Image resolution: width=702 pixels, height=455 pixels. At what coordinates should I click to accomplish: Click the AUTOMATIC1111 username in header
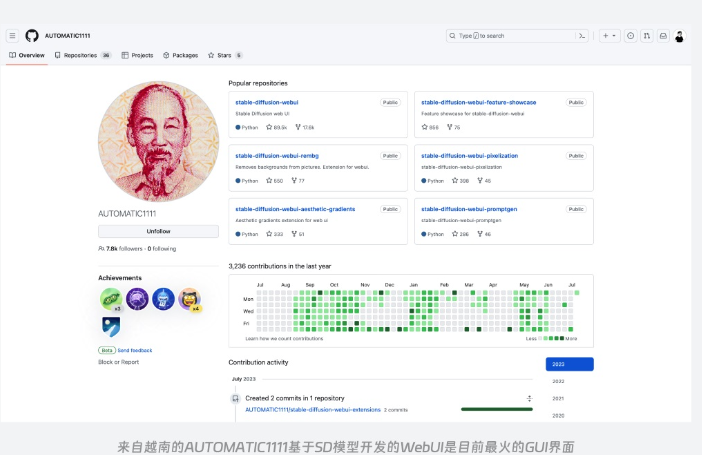coord(68,36)
